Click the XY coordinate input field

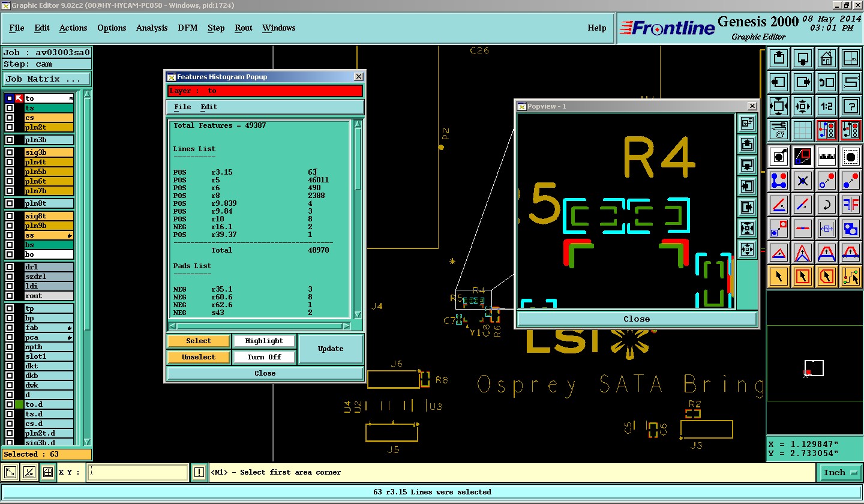coord(137,472)
